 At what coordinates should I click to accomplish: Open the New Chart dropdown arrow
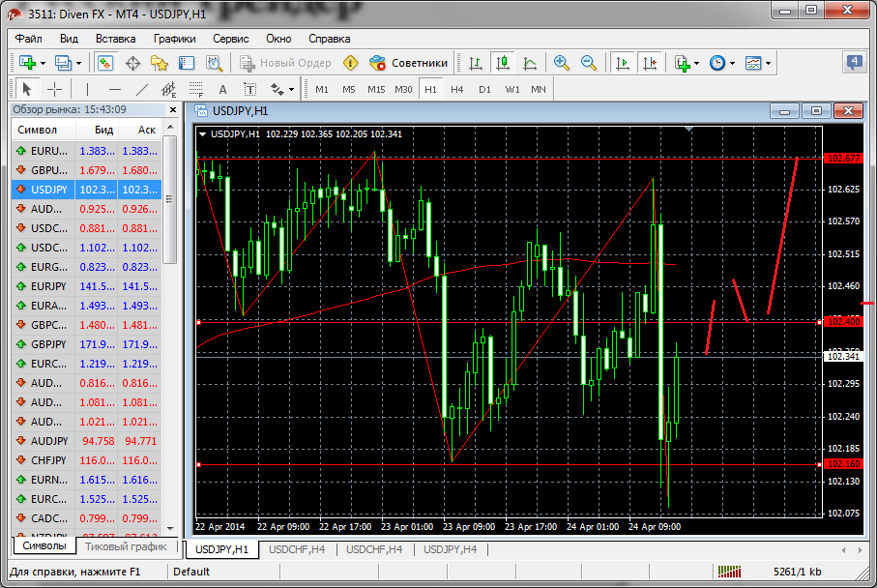(x=43, y=63)
